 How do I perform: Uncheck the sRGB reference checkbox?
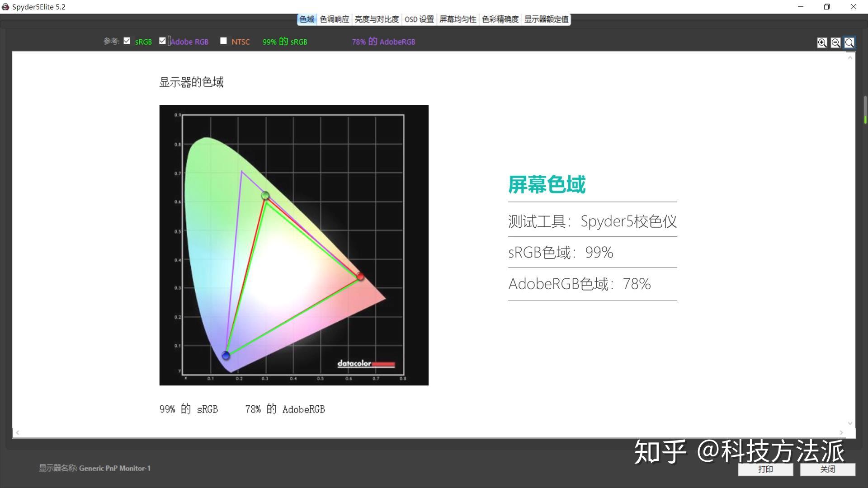(x=127, y=41)
